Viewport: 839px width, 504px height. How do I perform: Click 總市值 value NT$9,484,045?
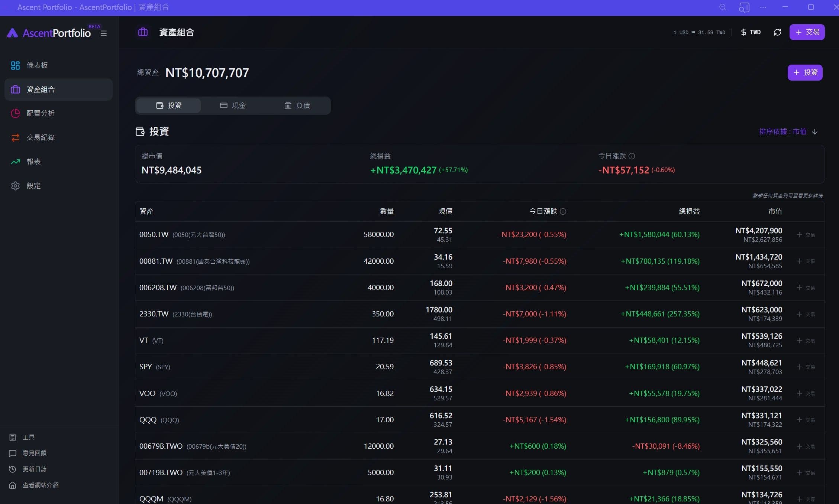click(171, 170)
